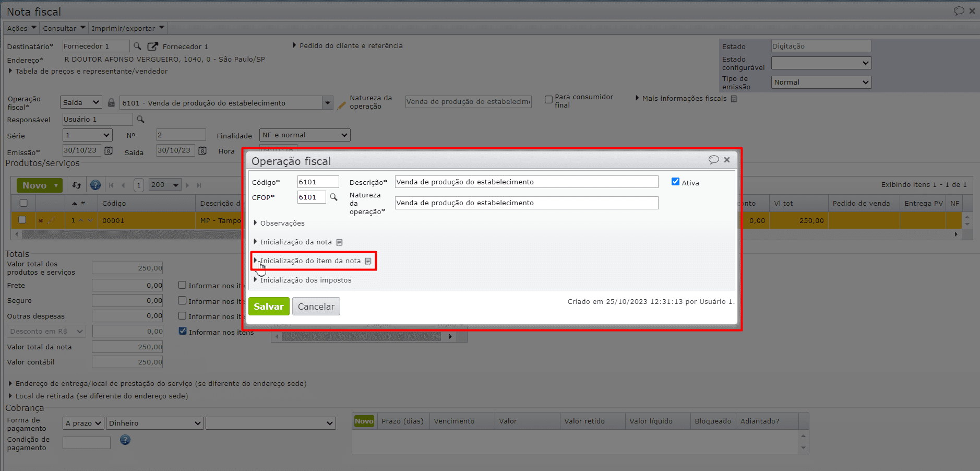Click the Natureza da operação field in dialog
Screen dimensions: 980x471
coord(527,203)
